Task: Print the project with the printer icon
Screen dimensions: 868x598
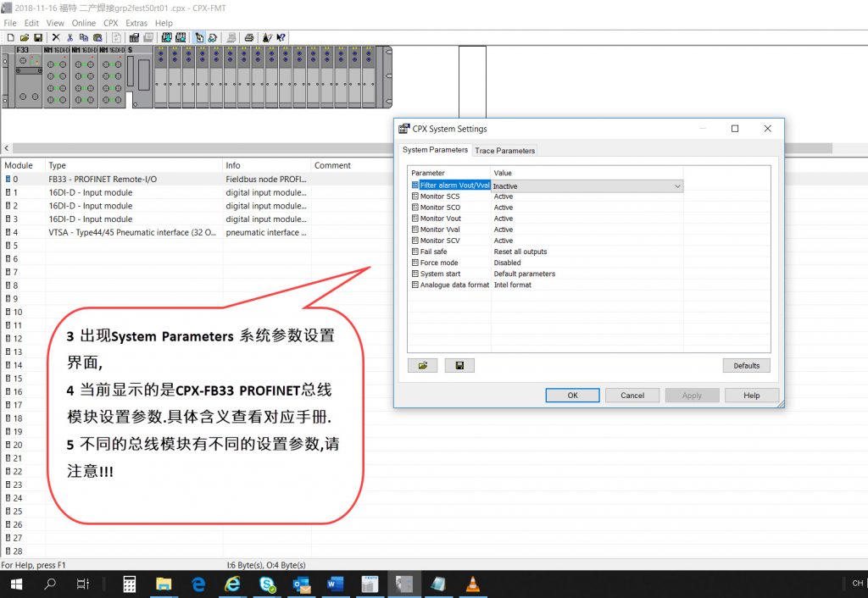Action: [249, 37]
